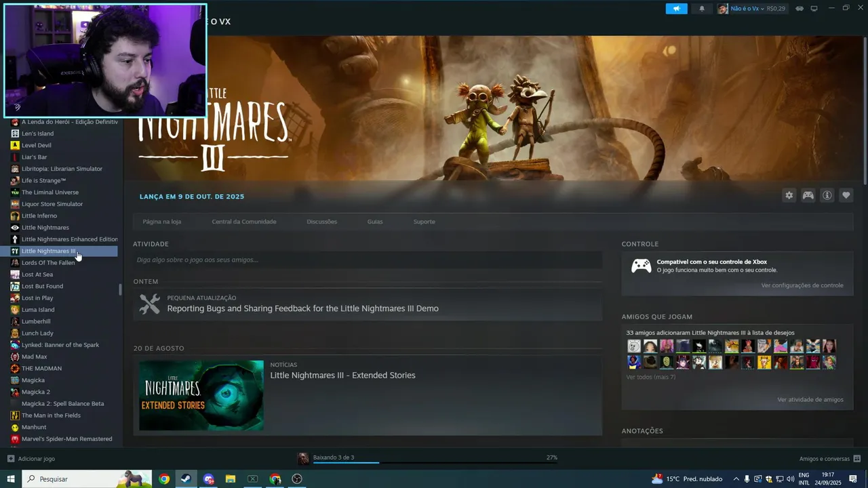Screen dimensions: 868x488
Task: Click the library sidebar scrollbar thumb
Action: 120,289
